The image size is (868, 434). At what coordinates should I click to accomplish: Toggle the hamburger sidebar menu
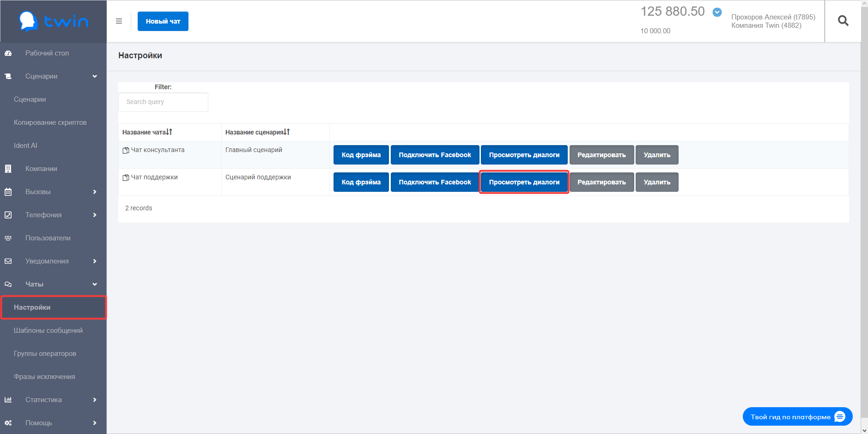coord(119,21)
